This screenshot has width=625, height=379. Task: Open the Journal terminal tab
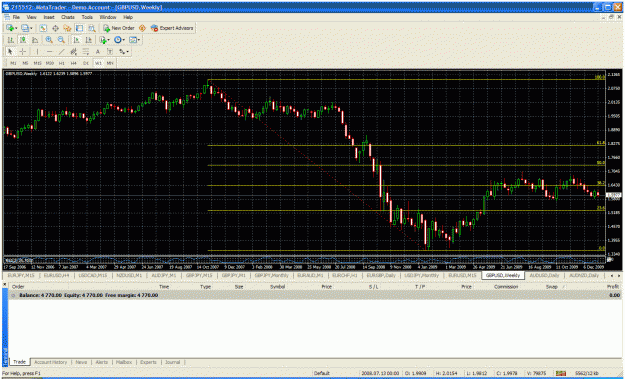pos(173,362)
